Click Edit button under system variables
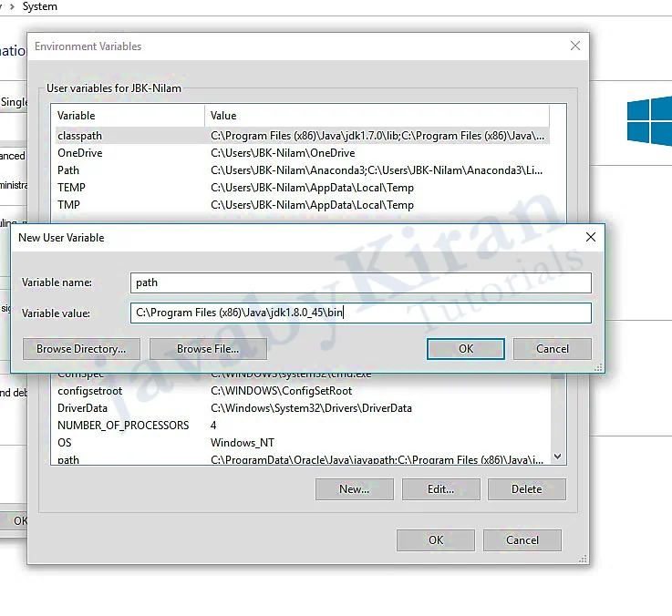The image size is (672, 616). (x=441, y=489)
